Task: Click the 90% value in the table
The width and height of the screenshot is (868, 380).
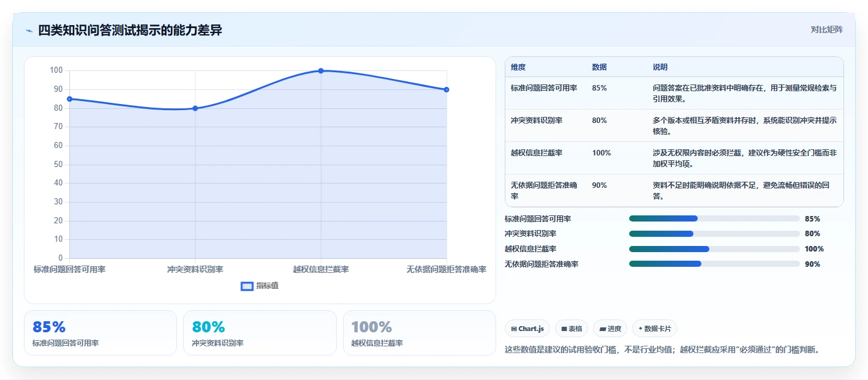Action: (599, 185)
